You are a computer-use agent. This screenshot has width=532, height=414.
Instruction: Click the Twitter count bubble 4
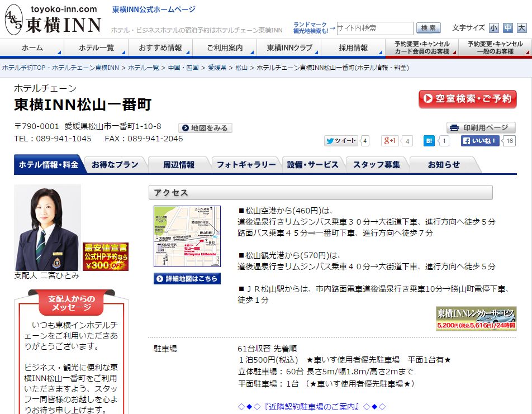(365, 141)
